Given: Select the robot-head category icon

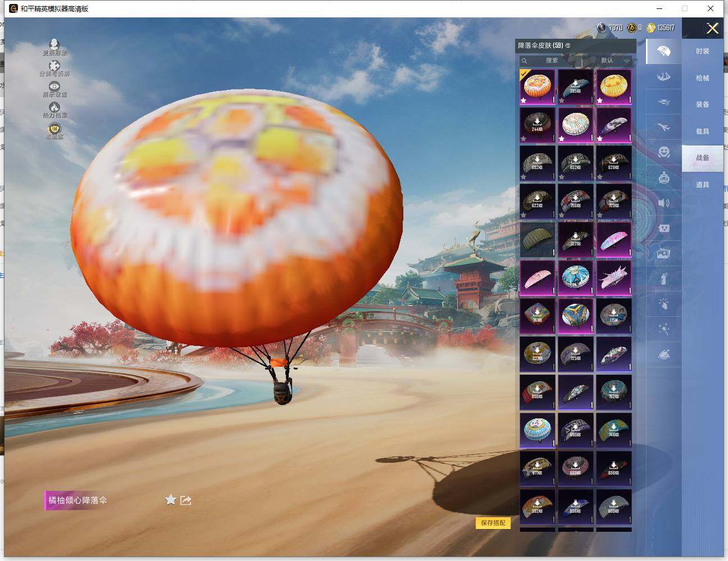Looking at the screenshot, I should (x=663, y=177).
